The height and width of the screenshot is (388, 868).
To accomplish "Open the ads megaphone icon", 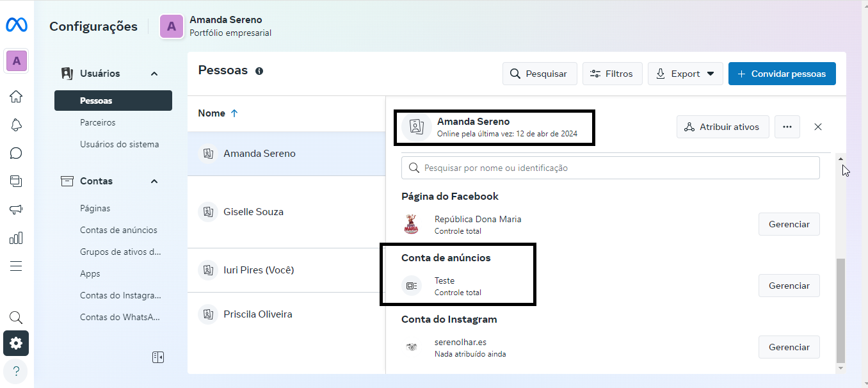I will (16, 209).
